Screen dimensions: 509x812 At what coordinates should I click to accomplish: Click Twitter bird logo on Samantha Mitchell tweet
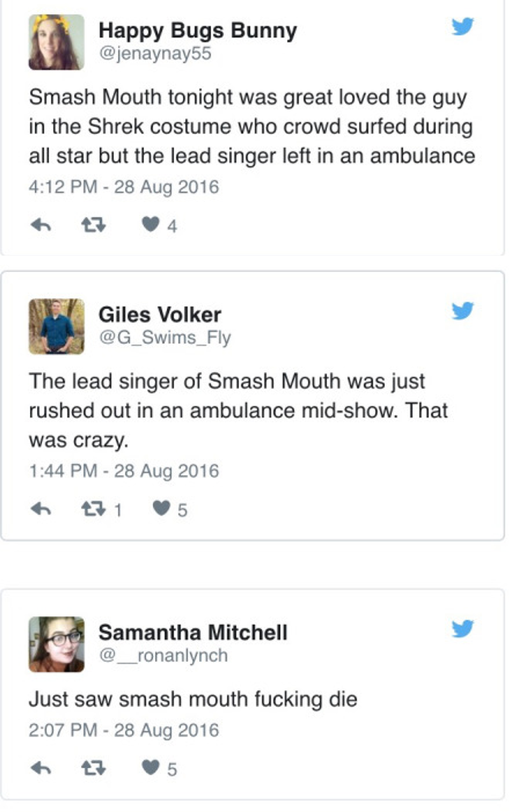coord(463,629)
